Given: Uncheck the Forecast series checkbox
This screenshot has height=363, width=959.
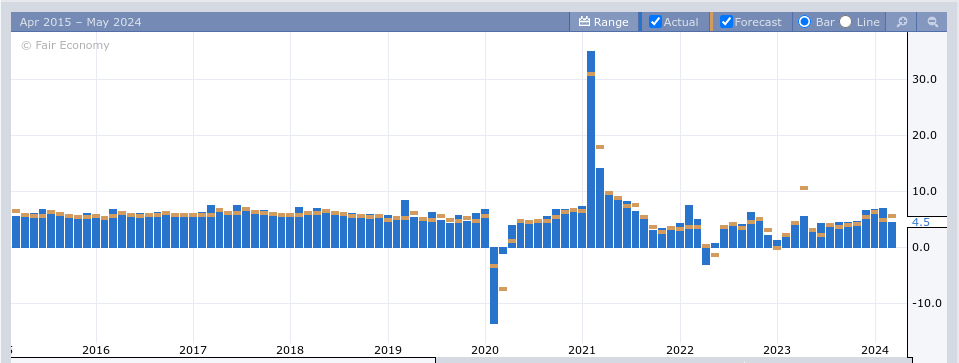Looking at the screenshot, I should coord(726,22).
